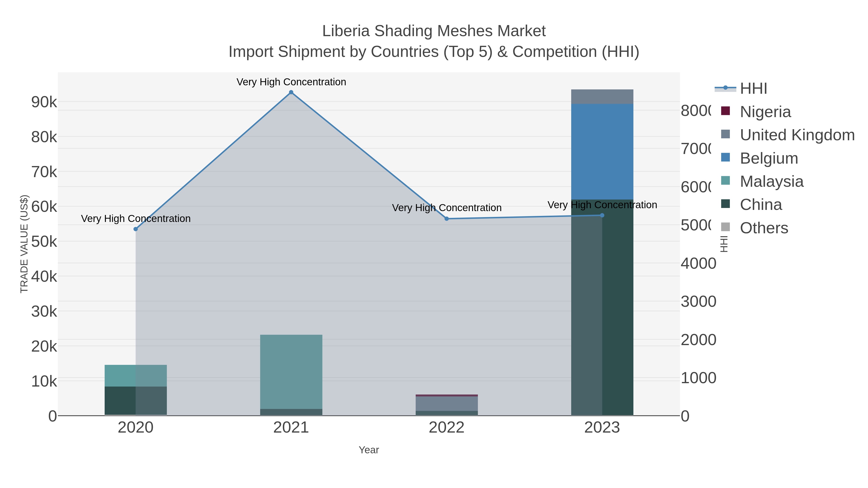
Task: Click the Nigeria maroon legend swatch
Action: (726, 111)
